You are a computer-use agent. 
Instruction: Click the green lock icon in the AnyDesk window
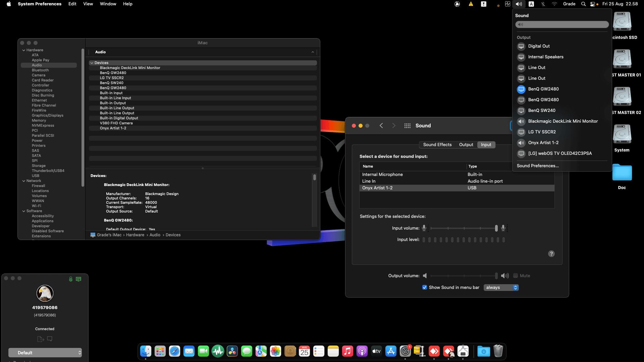(71, 279)
